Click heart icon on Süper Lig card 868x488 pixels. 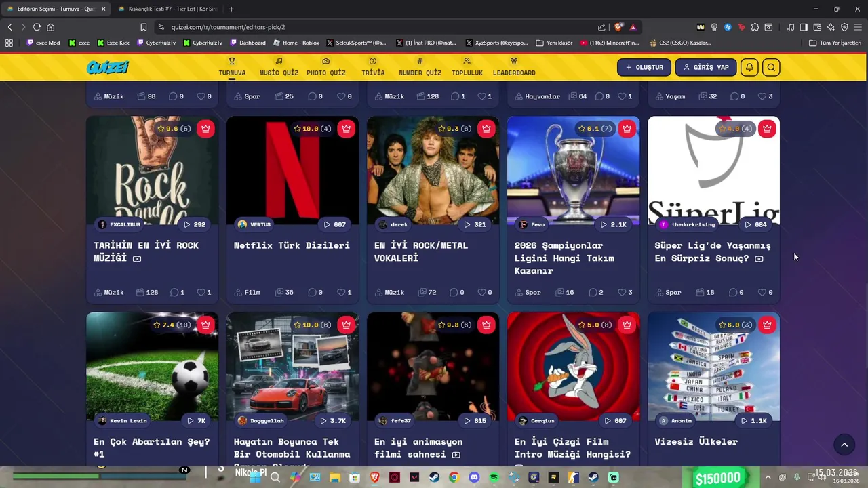[x=762, y=293]
